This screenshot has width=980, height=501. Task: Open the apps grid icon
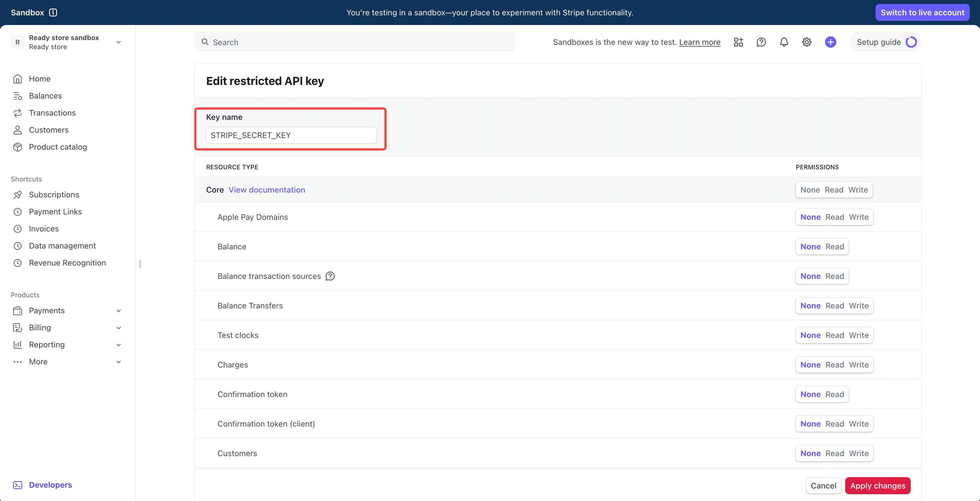point(738,42)
